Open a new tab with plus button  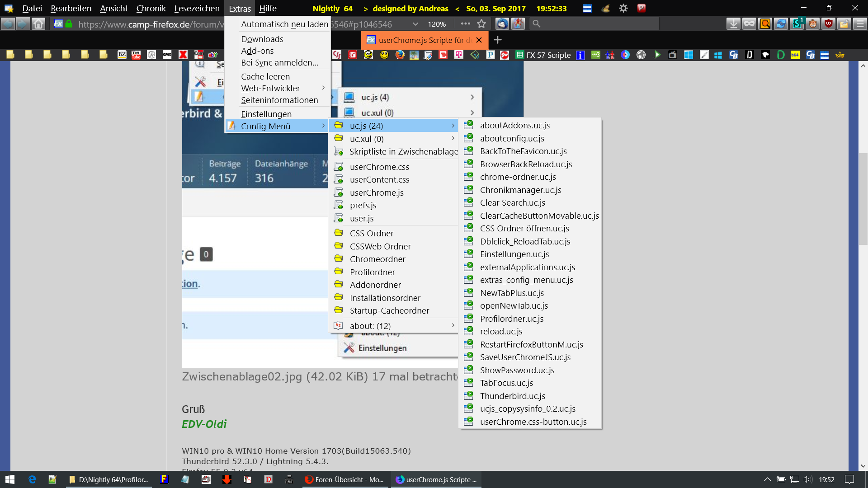click(x=497, y=40)
